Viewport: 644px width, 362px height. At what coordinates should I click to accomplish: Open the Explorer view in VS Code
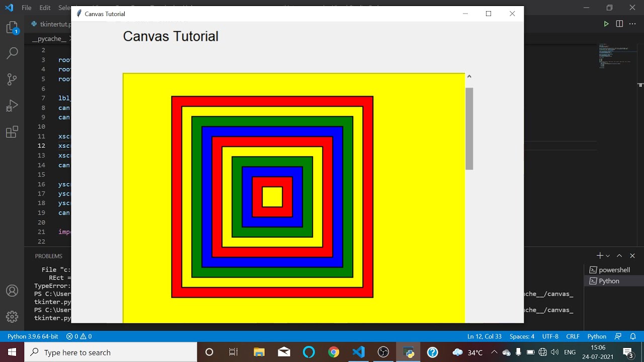pyautogui.click(x=12, y=28)
